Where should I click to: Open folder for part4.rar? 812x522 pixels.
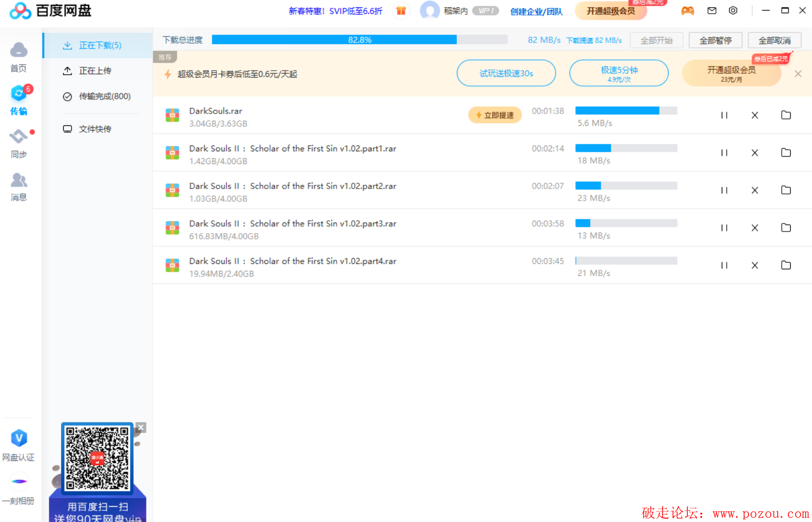click(x=786, y=266)
